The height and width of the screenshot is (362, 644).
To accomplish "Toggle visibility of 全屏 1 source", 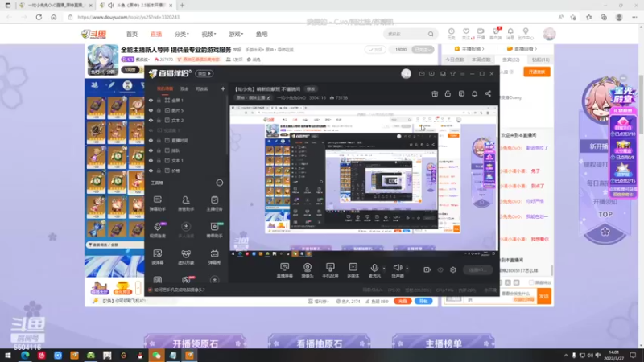I will coord(151,100).
